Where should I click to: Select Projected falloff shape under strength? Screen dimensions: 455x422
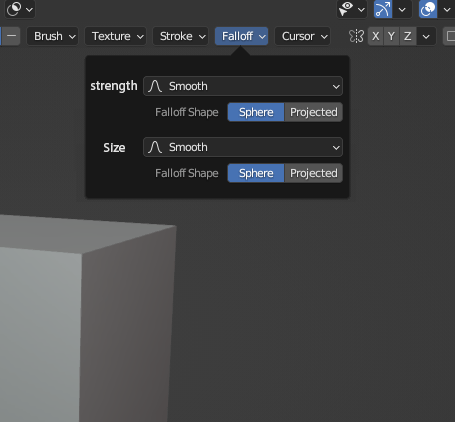tap(313, 112)
